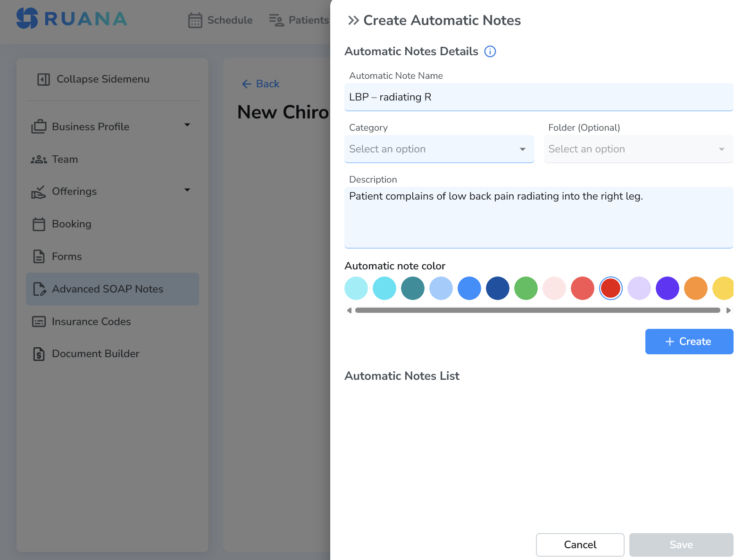Expand the Business Profile submenu arrow
Viewport: 743px width, 560px height.
pos(187,125)
